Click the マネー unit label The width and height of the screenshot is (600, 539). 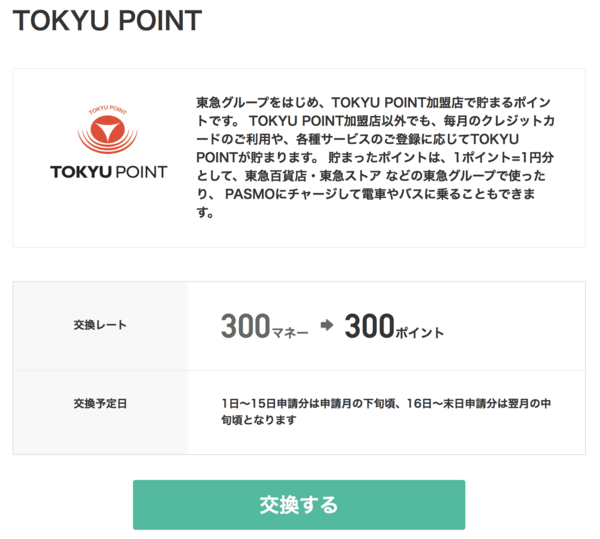coord(290,333)
